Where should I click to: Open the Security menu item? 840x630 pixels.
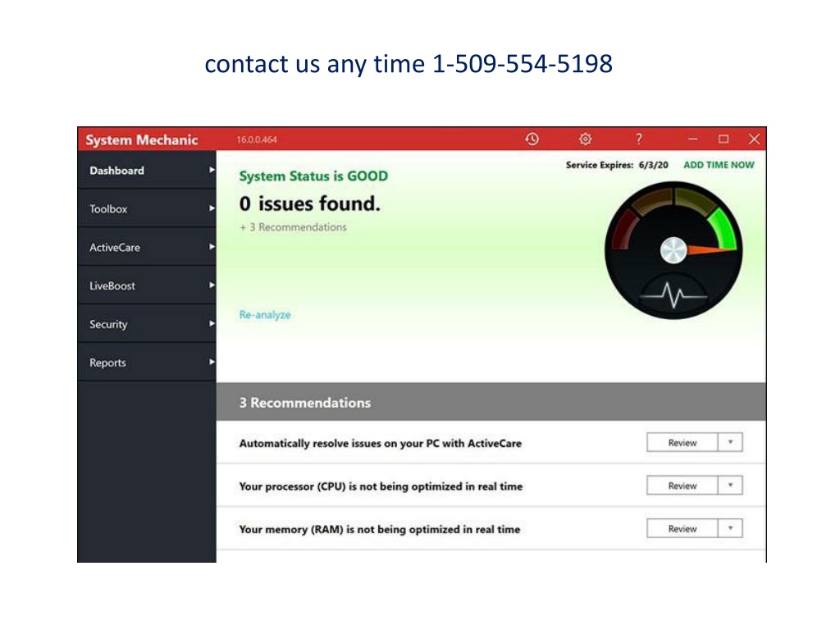pyautogui.click(x=147, y=324)
